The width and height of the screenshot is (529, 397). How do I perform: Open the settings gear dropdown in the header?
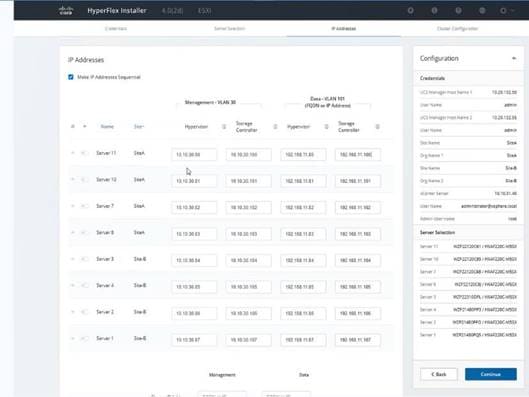[x=506, y=11]
